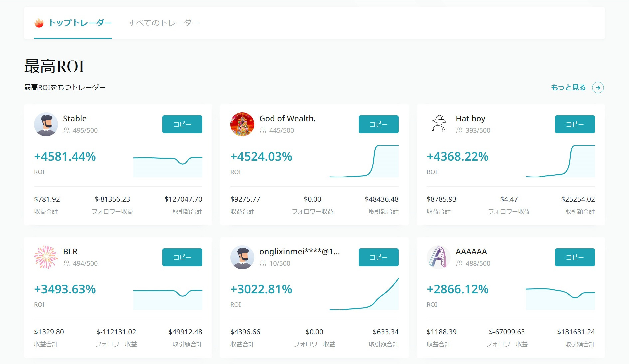
Task: Open Stable's trader avatar
Action: point(46,124)
